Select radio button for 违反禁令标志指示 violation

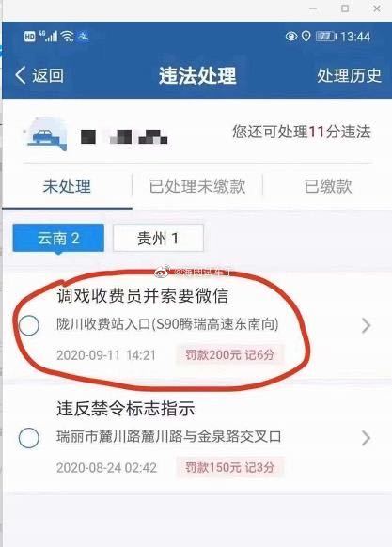(29, 438)
